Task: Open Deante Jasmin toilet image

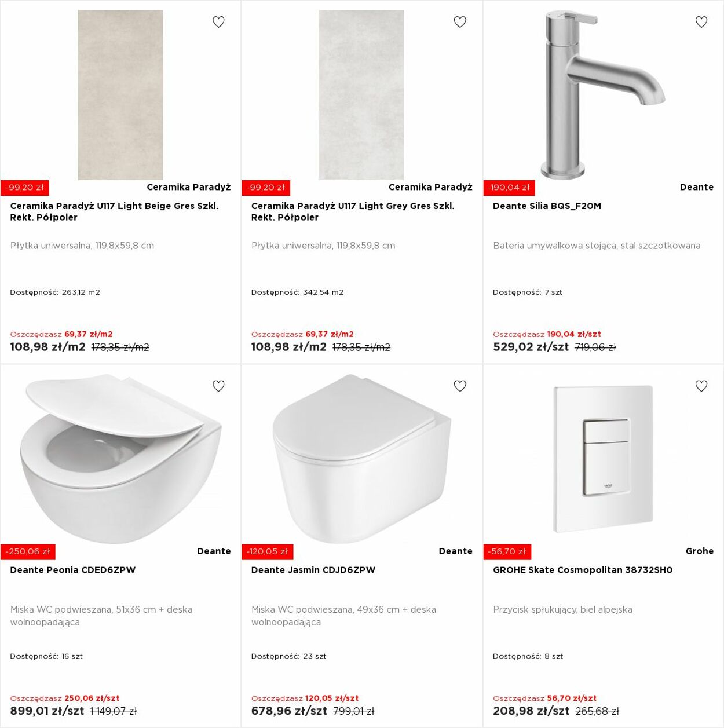Action: [361, 459]
